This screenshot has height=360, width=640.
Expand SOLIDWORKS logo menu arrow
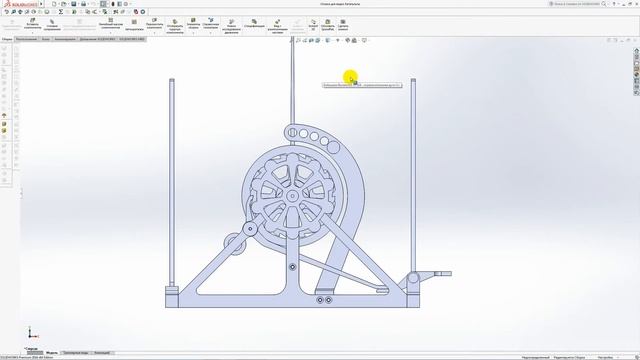41,4
